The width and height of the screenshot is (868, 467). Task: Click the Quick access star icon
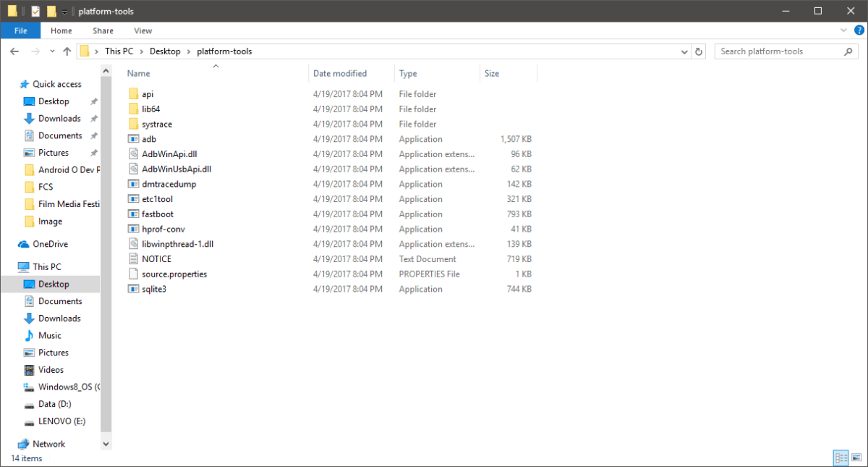click(x=24, y=84)
